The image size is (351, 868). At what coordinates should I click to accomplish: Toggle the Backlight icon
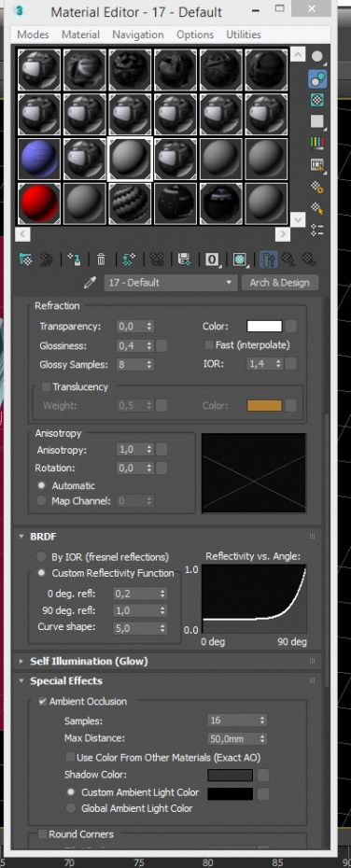[x=317, y=79]
